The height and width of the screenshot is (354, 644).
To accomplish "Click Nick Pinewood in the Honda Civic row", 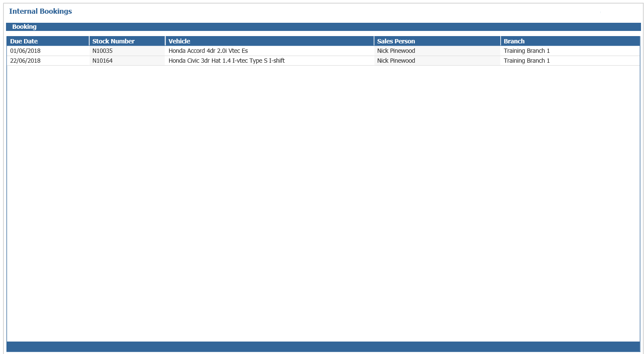I will click(396, 61).
